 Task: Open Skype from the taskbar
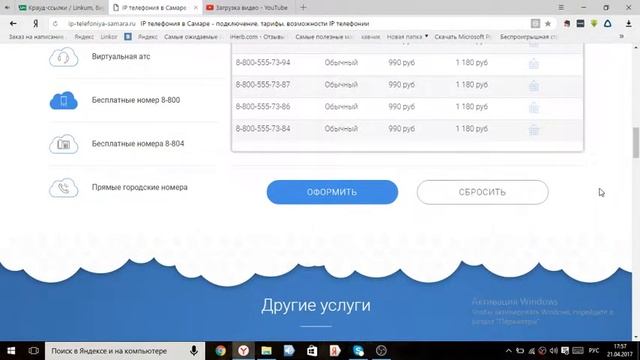(x=358, y=351)
